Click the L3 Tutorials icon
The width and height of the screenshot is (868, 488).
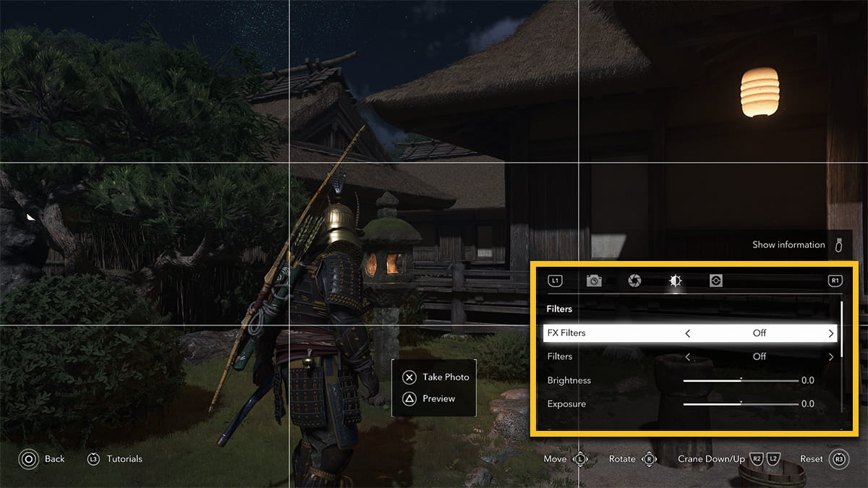[93, 459]
